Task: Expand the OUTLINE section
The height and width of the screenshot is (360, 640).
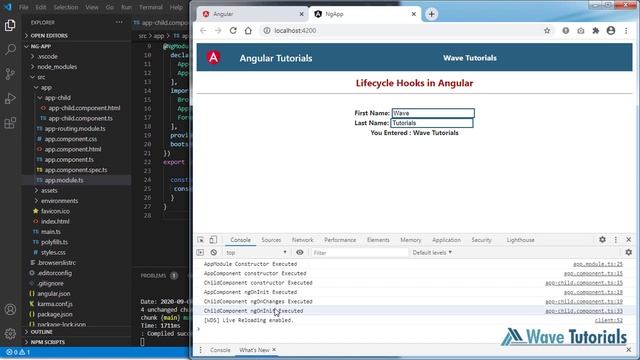Action: (41, 332)
